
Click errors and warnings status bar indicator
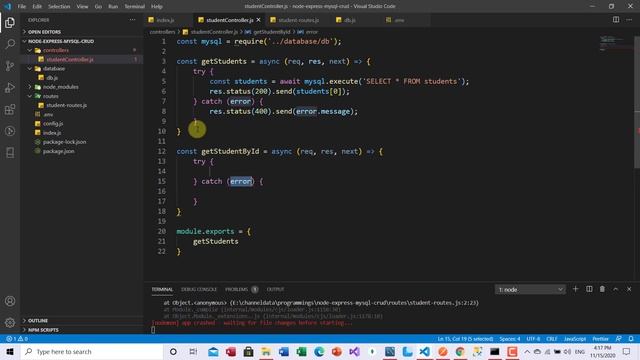point(17,339)
